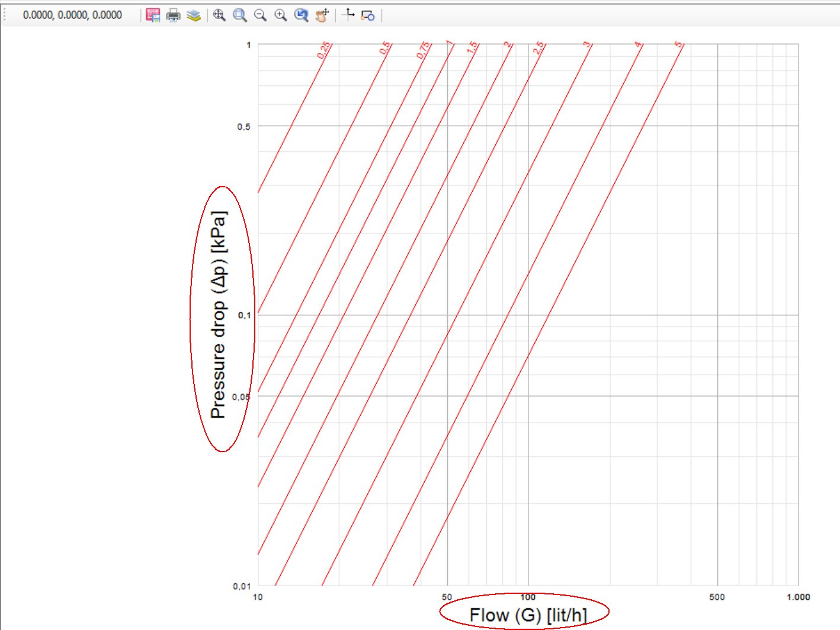Click the crosshair axis toolbar icon
840x630 pixels.
348,15
